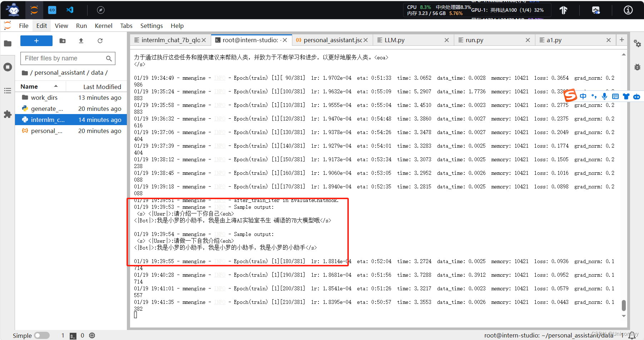
Task: Click the code terminal icon in top bar
Action: [52, 10]
